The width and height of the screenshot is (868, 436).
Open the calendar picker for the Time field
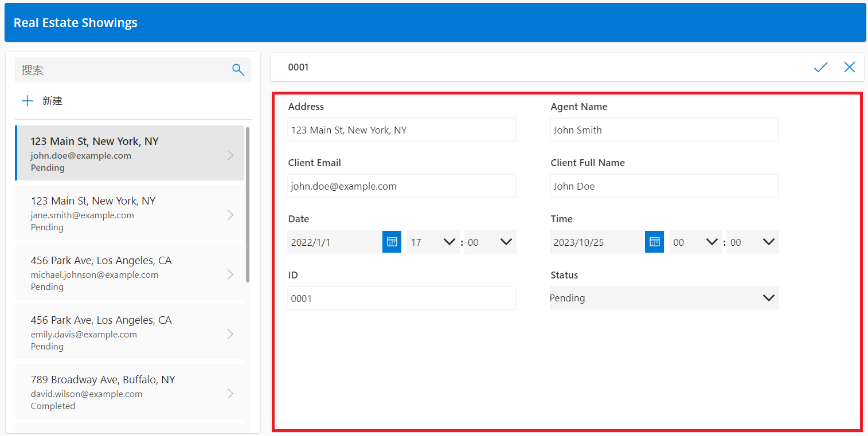[655, 242]
